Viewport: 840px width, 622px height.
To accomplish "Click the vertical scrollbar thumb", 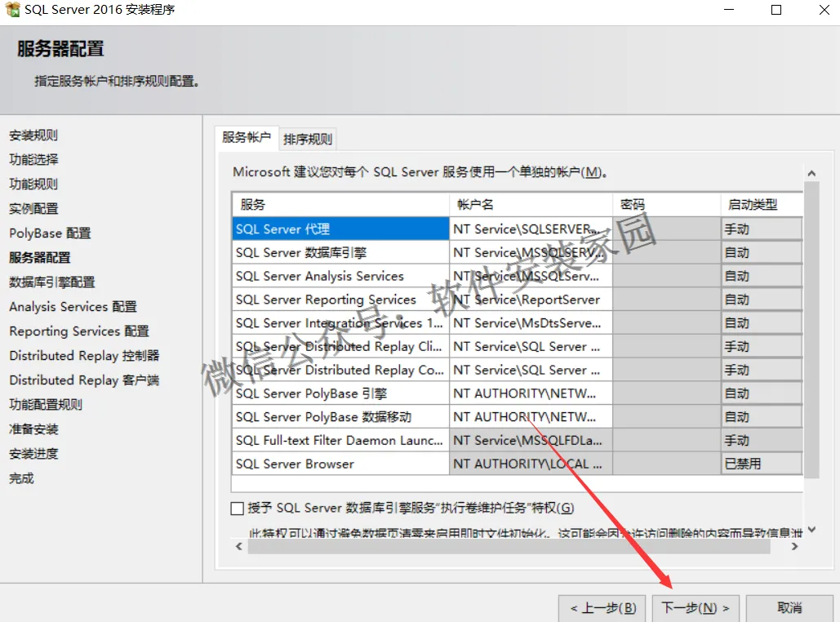I will 812,330.
